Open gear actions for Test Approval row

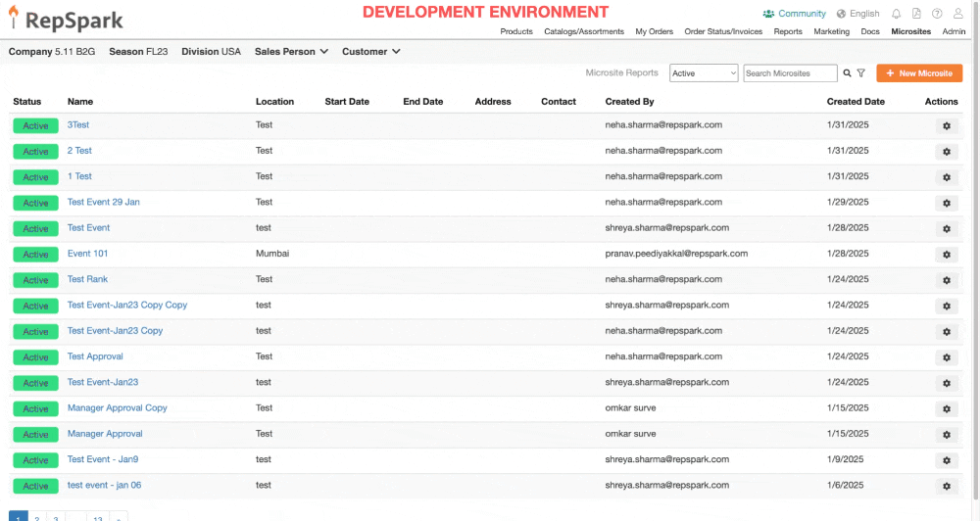[947, 357]
